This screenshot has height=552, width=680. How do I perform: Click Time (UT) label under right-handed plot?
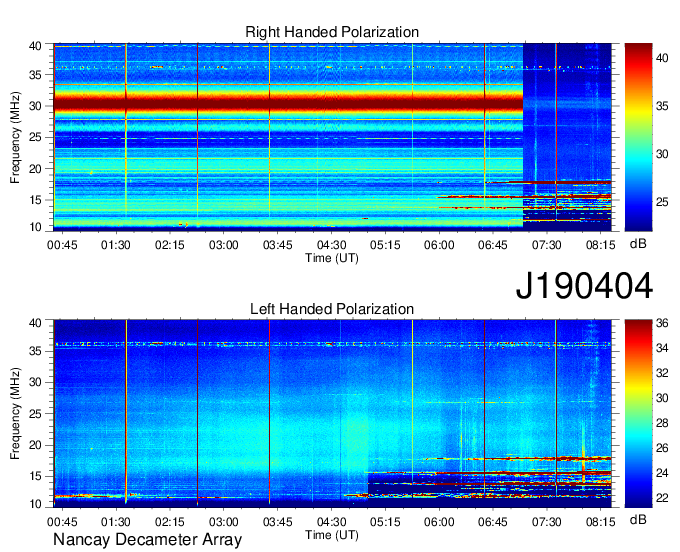pyautogui.click(x=332, y=258)
